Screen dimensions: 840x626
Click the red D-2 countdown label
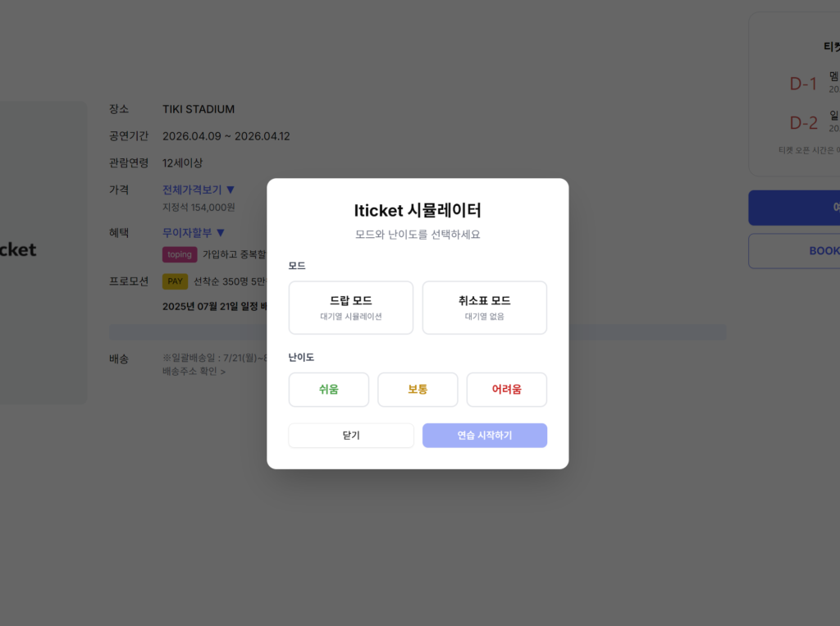[x=803, y=123]
